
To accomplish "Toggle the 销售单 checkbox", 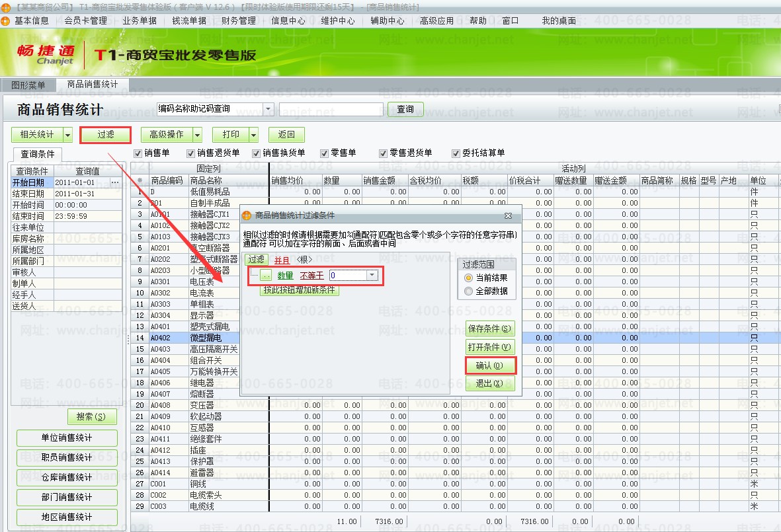I will click(138, 153).
